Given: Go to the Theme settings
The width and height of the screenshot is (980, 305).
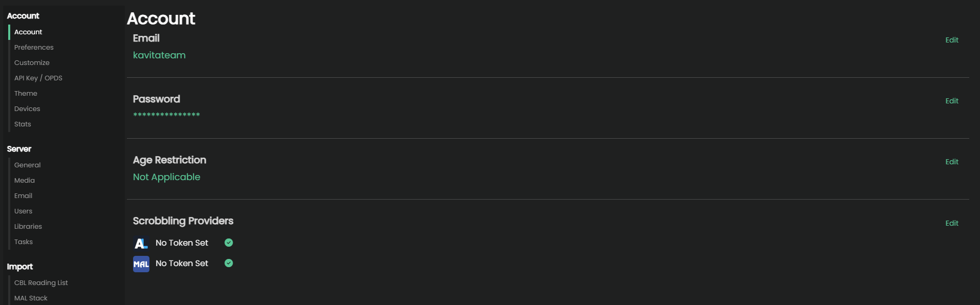Looking at the screenshot, I should [x=26, y=93].
